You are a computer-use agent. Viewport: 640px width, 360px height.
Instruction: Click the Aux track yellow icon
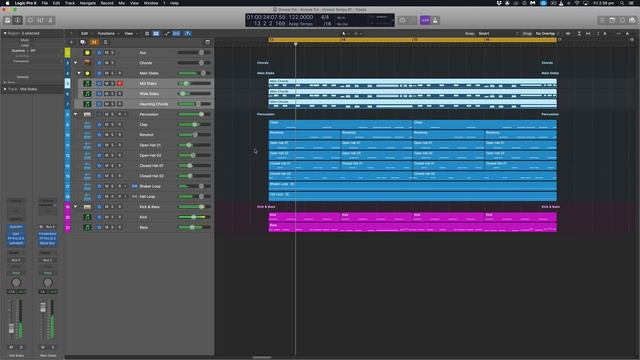(x=87, y=53)
